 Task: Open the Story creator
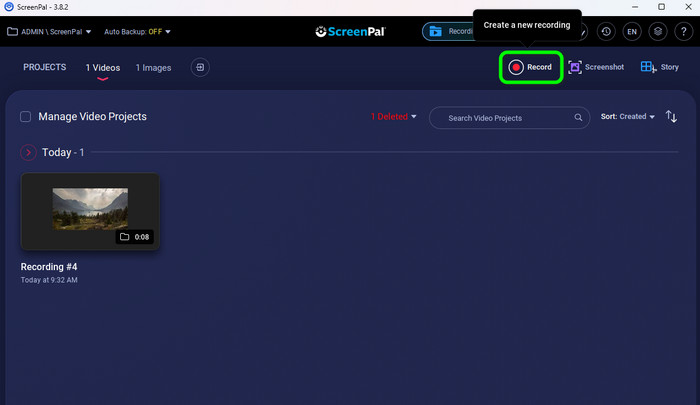pyautogui.click(x=660, y=67)
